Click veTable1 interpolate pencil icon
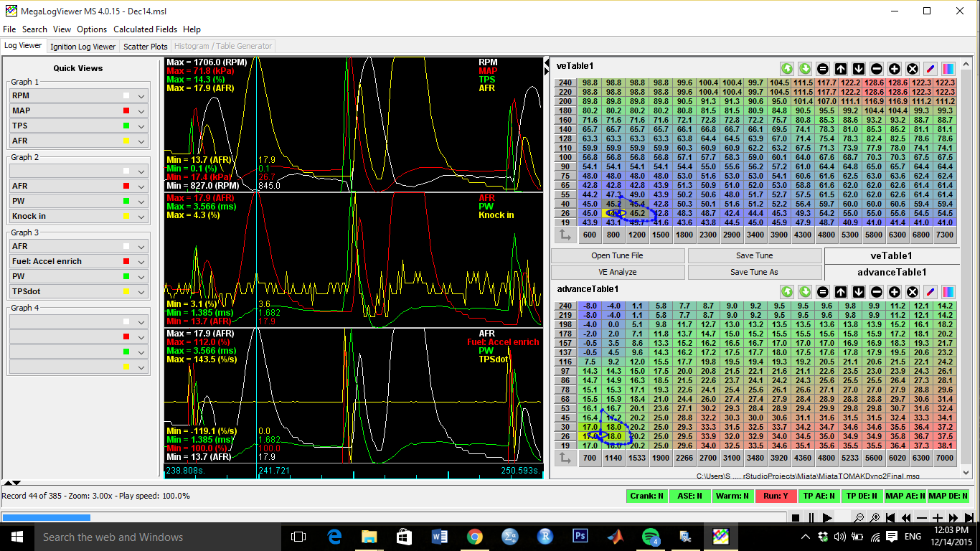The height and width of the screenshot is (551, 980). pyautogui.click(x=930, y=69)
